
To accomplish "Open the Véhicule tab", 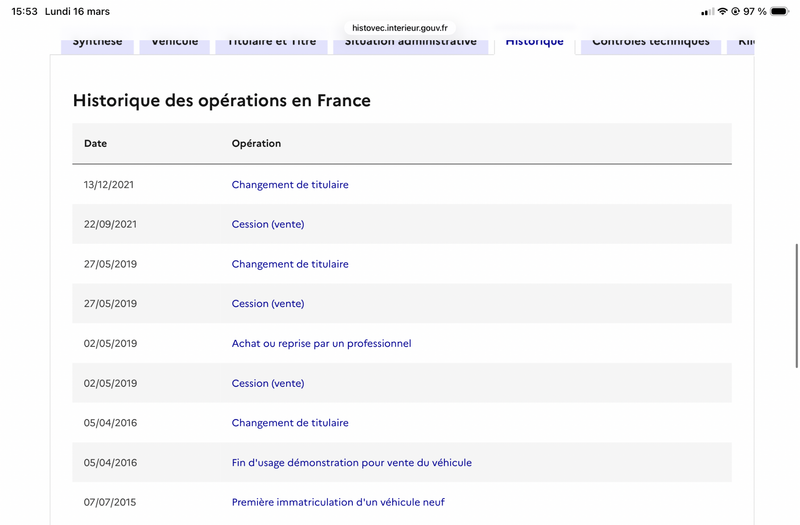I will pos(175,42).
